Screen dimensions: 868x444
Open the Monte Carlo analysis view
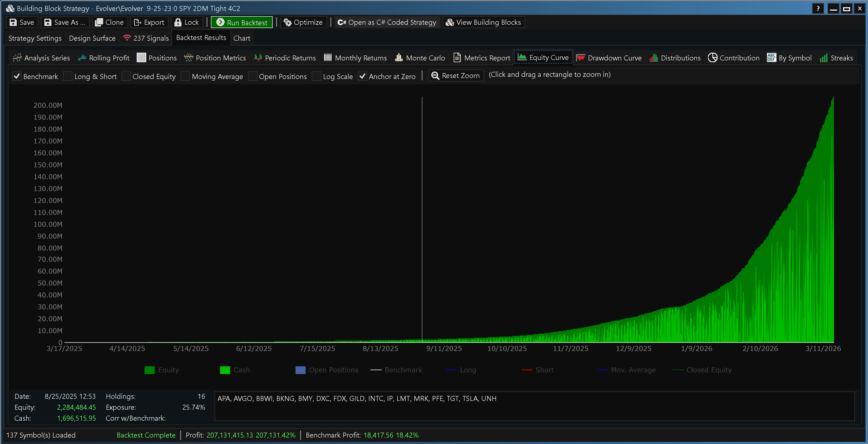pos(420,58)
